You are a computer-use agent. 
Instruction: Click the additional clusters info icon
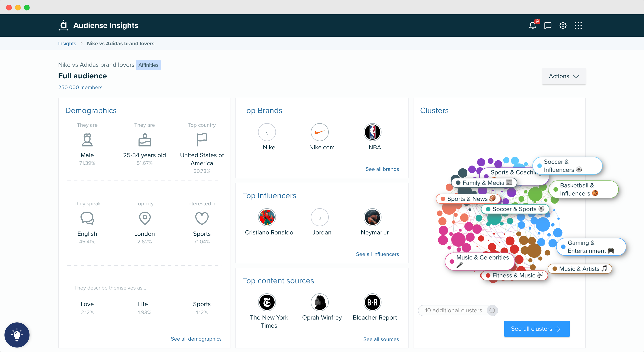pyautogui.click(x=492, y=310)
